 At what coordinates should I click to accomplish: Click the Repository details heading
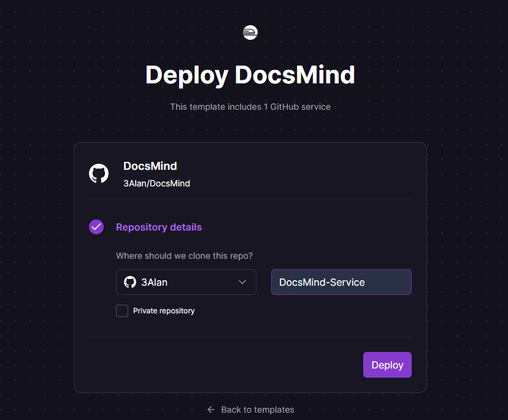tap(159, 227)
